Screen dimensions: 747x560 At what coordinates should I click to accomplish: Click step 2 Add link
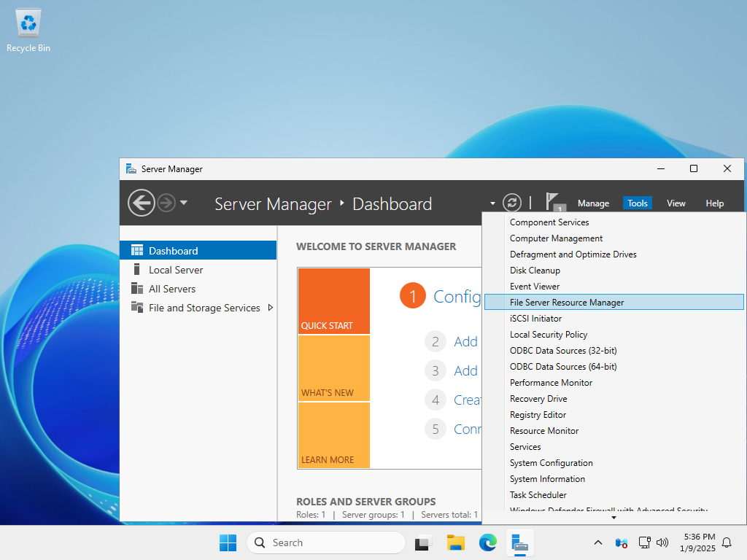465,341
